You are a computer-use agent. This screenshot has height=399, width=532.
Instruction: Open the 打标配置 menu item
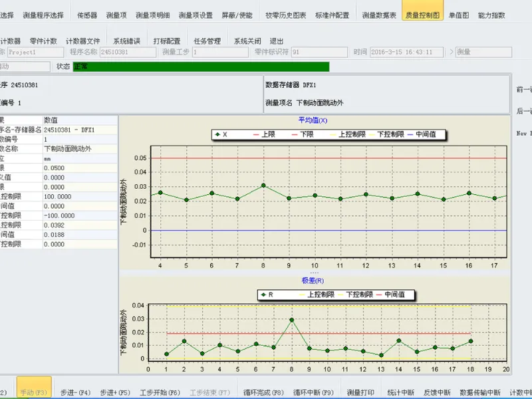(167, 41)
